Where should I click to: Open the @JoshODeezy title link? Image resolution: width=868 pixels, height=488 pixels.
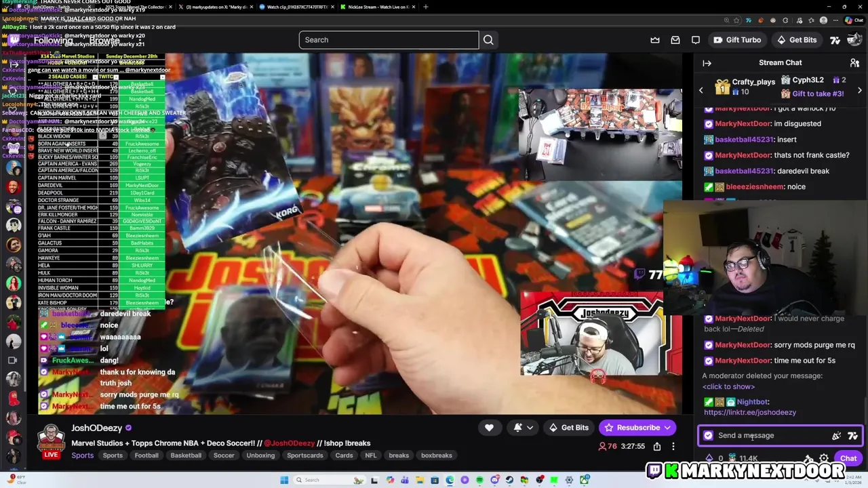[289, 443]
